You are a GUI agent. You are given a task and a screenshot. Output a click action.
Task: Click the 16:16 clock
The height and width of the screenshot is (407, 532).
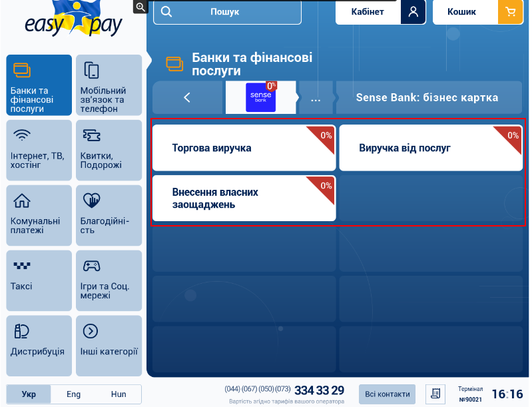(x=507, y=394)
